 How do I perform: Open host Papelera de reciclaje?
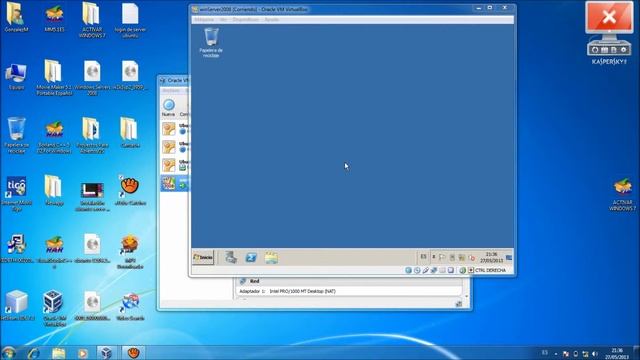[x=16, y=135]
